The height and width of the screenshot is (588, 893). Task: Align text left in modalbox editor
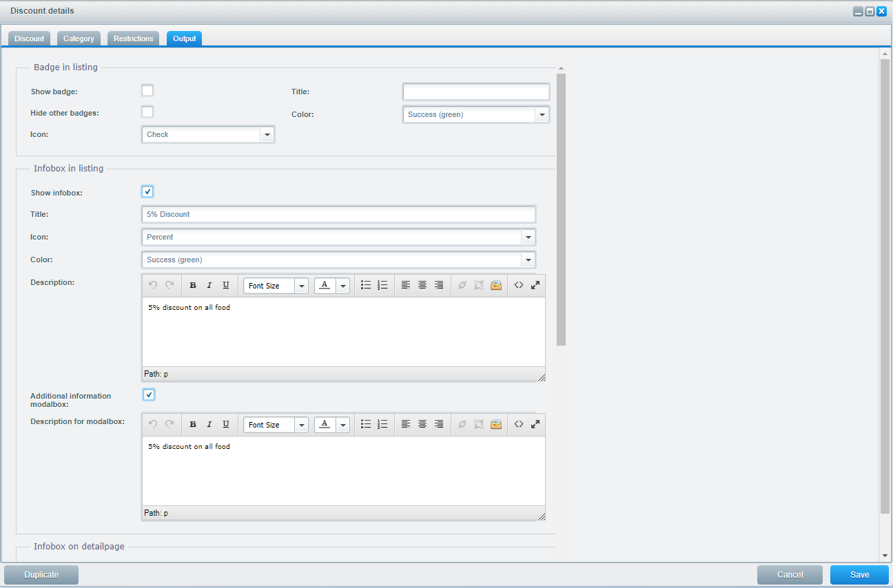(x=406, y=425)
